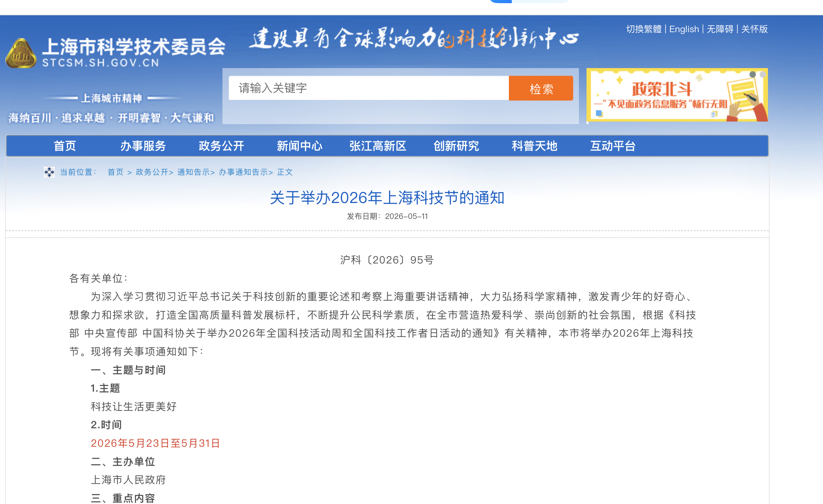Open the 首页 navigation menu
The image size is (823, 504).
pyautogui.click(x=65, y=146)
